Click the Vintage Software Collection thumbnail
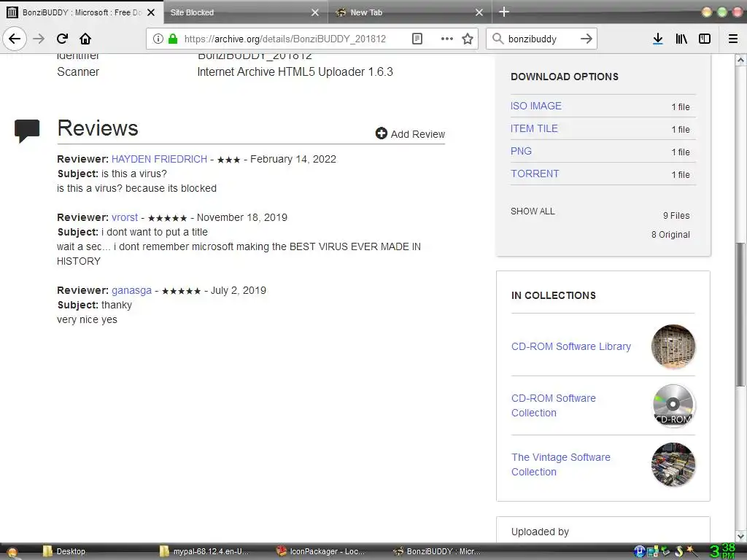Screen dimensions: 747x560 point(673,464)
